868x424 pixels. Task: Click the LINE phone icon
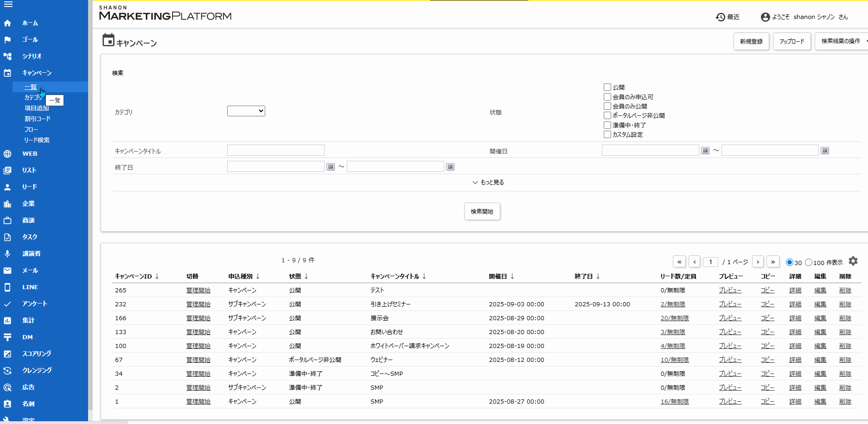[7, 287]
